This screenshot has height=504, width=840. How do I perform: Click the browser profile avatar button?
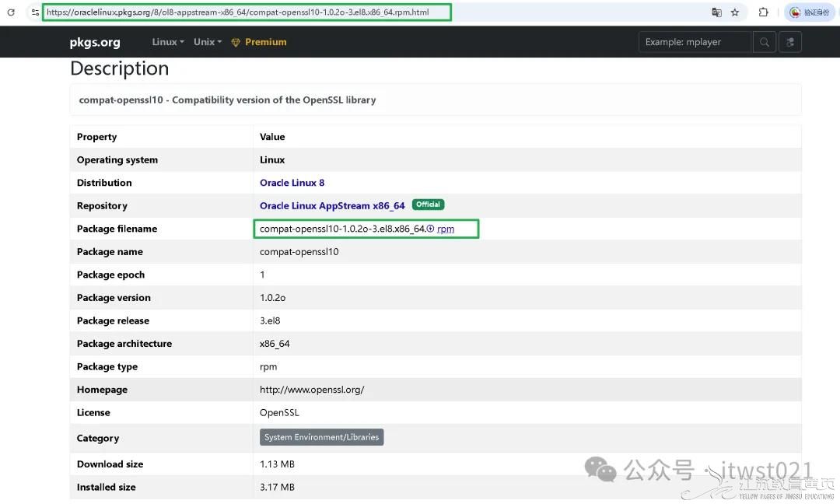coord(810,12)
